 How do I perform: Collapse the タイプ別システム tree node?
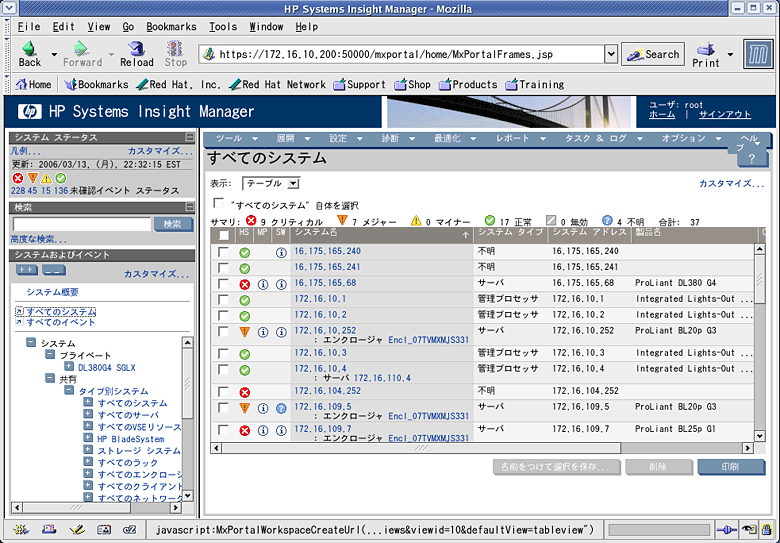tap(69, 390)
